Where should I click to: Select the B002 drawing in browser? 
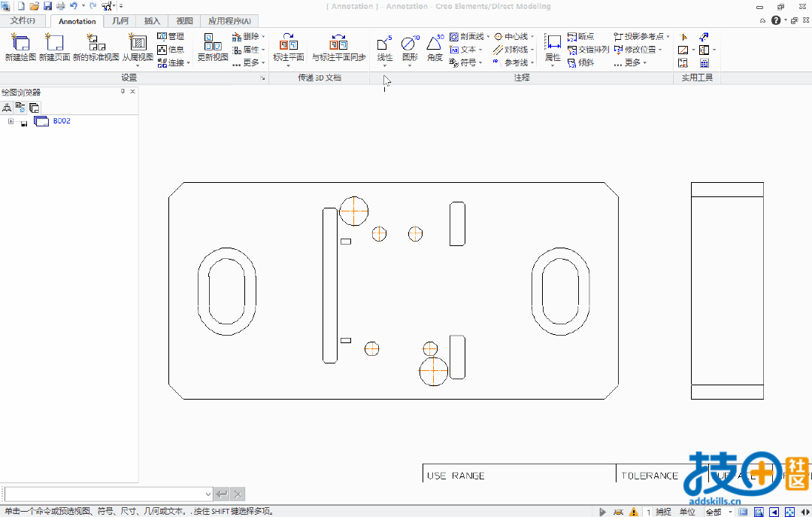[x=62, y=121]
